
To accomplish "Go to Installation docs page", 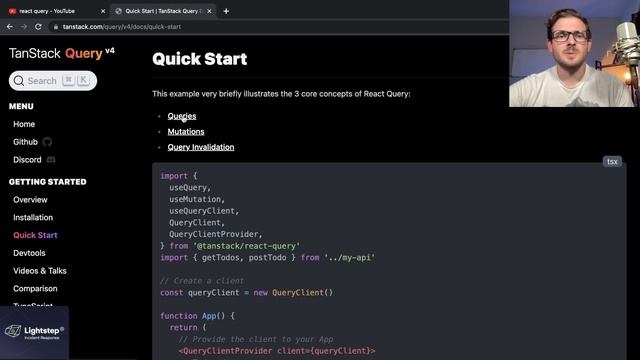I will tap(33, 218).
